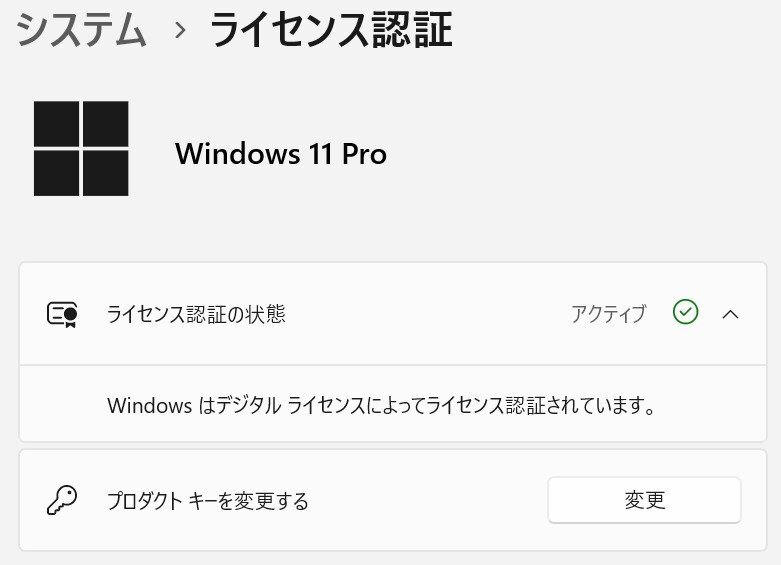Click the top-left pane of the Windows logo
The height and width of the screenshot is (565, 781).
pos(56,124)
